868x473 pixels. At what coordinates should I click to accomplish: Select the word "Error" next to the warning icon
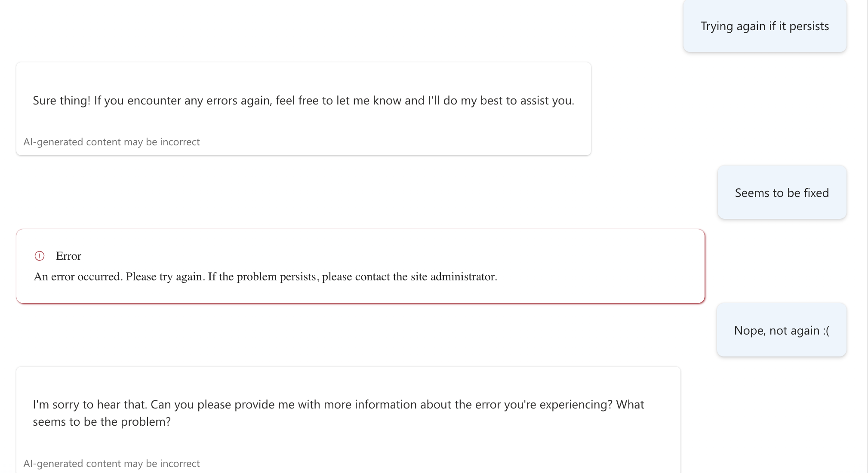coord(68,256)
